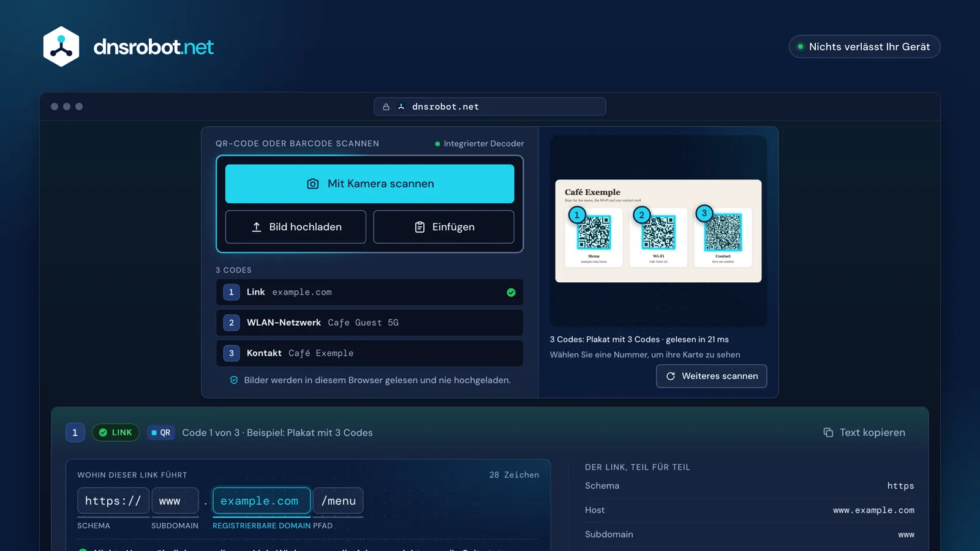The width and height of the screenshot is (980, 551).
Task: Click the dnsrobot hexagon logo icon
Action: point(61,47)
